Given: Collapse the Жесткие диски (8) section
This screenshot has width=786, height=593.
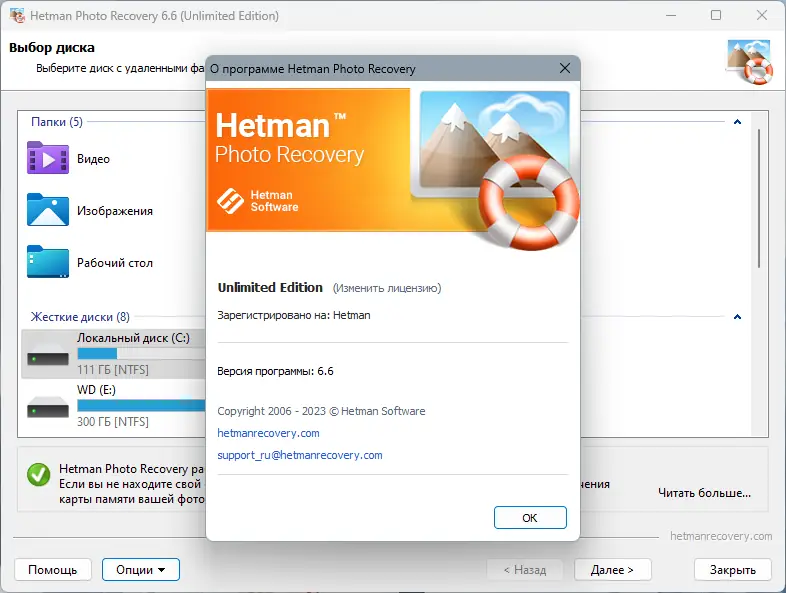Looking at the screenshot, I should [737, 317].
